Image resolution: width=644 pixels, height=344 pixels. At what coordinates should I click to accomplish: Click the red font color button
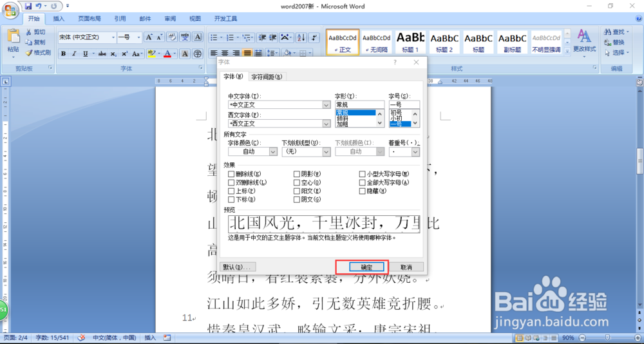167,54
